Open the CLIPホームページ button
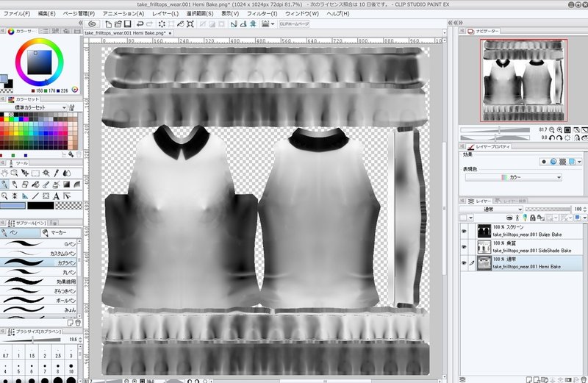The width and height of the screenshot is (588, 383). click(x=295, y=24)
